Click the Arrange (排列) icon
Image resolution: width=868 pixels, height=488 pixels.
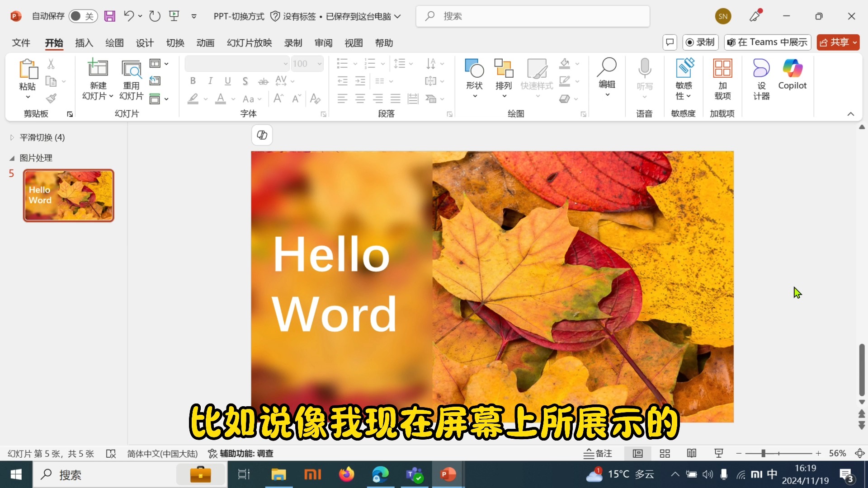504,69
